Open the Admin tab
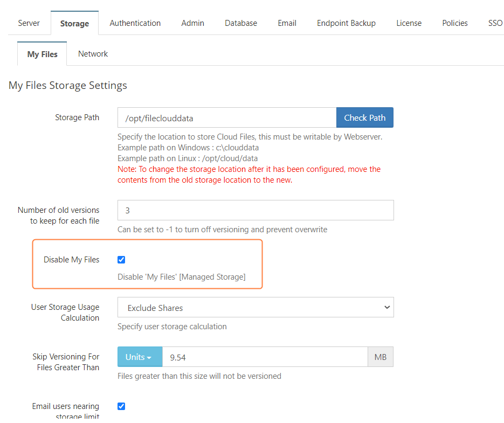The width and height of the screenshot is (504, 423). pos(192,23)
